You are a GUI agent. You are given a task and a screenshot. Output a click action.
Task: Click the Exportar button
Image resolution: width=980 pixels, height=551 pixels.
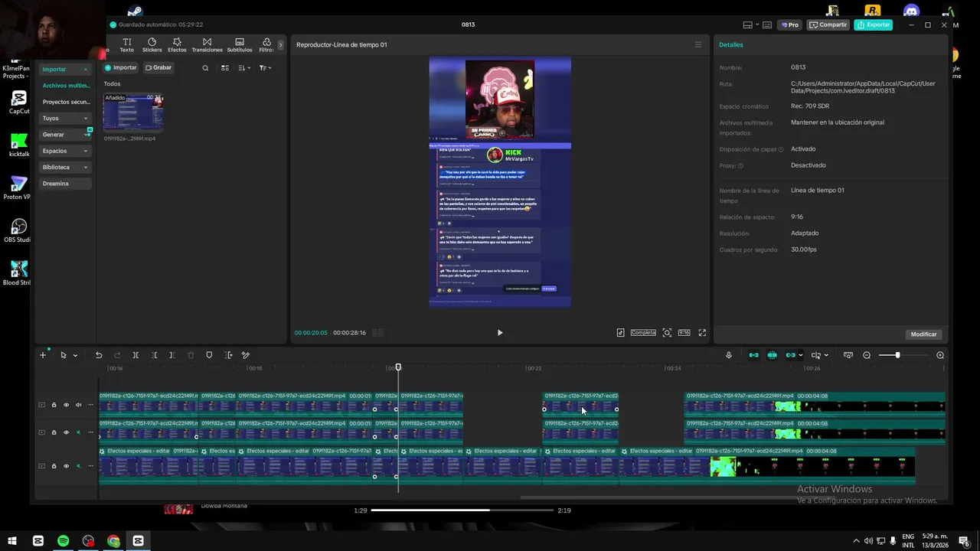click(874, 25)
